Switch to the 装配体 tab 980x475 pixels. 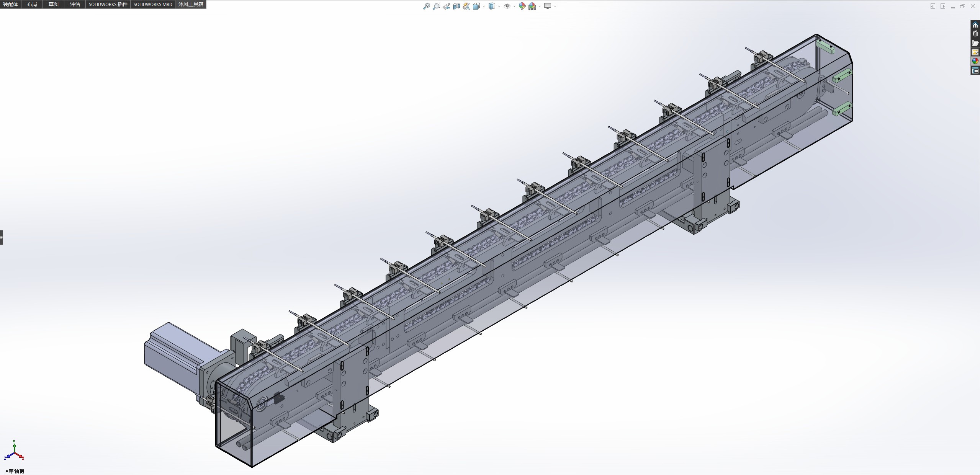pos(10,4)
